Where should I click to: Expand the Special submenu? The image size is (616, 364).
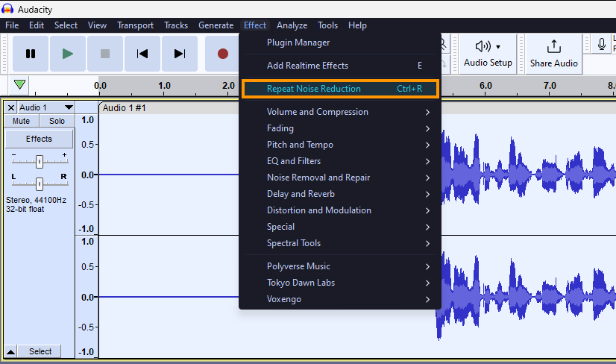tap(340, 227)
